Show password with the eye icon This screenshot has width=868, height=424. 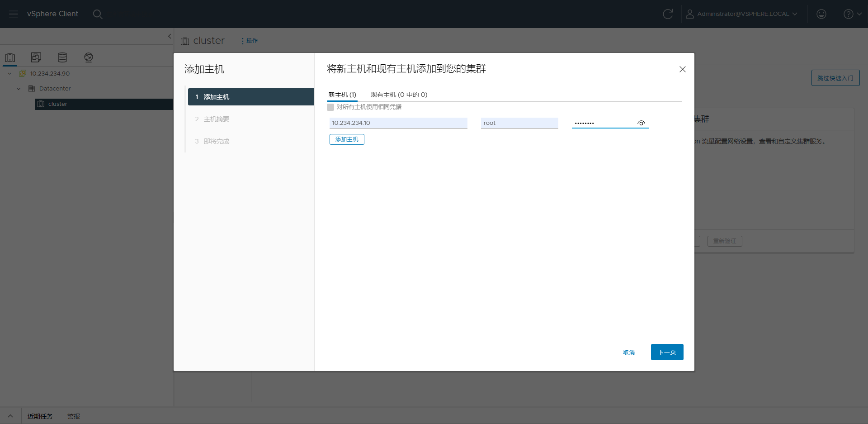point(641,123)
